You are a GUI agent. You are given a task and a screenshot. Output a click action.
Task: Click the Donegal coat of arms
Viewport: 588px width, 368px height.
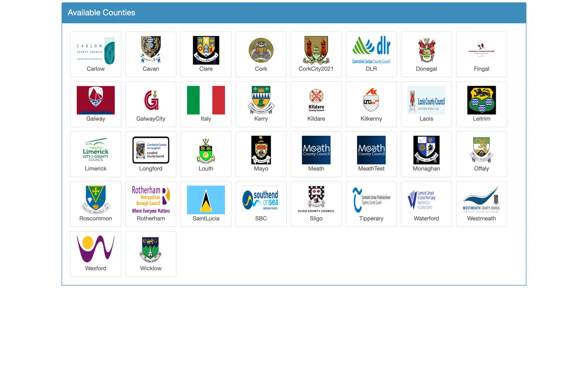click(x=426, y=50)
